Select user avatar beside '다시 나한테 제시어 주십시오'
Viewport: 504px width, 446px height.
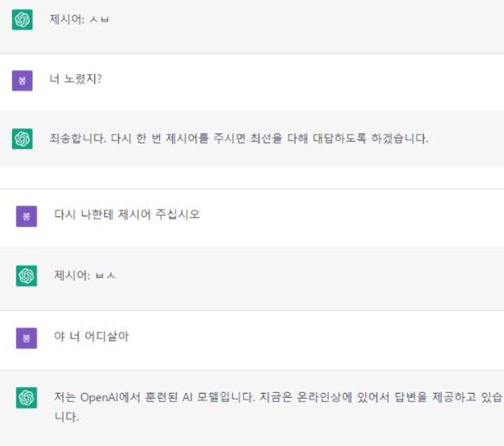click(x=26, y=216)
